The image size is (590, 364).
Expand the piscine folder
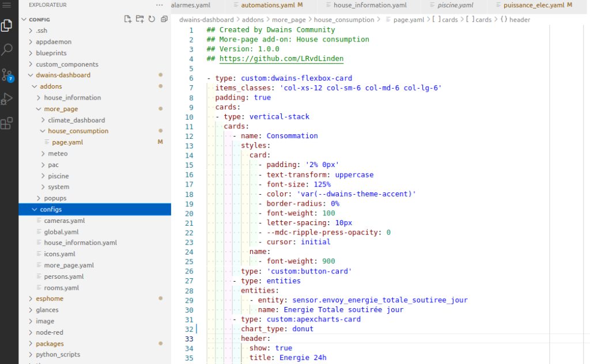95,176
